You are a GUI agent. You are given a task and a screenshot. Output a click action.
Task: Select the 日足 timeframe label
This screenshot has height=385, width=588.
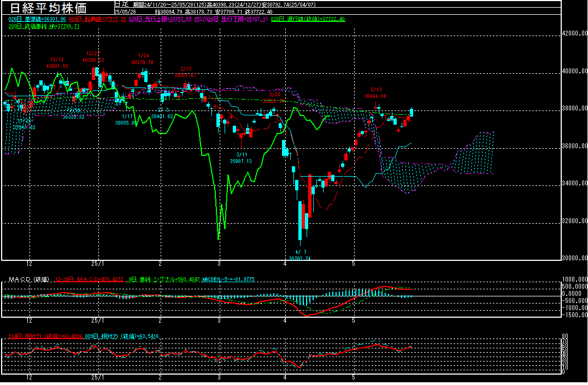coord(121,4)
